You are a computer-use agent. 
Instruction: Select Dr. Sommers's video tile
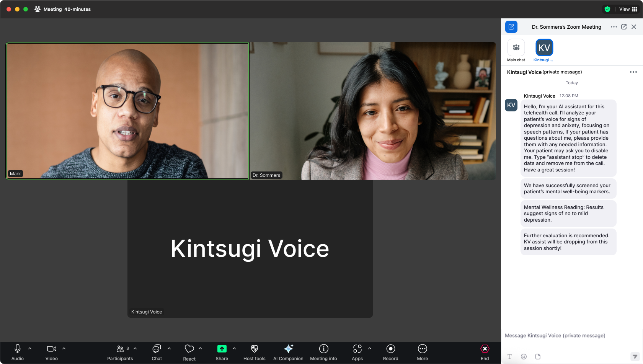pos(373,111)
